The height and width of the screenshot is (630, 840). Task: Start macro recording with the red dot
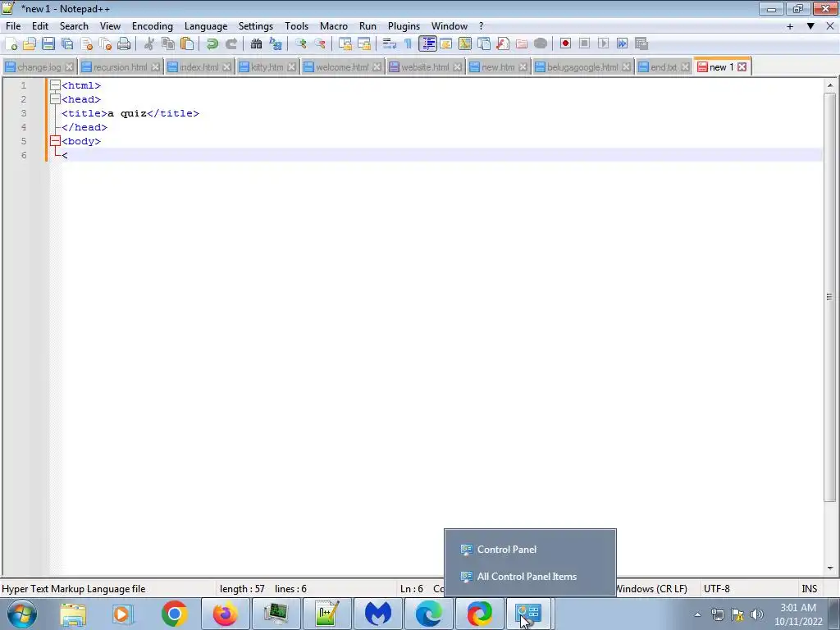[565, 44]
